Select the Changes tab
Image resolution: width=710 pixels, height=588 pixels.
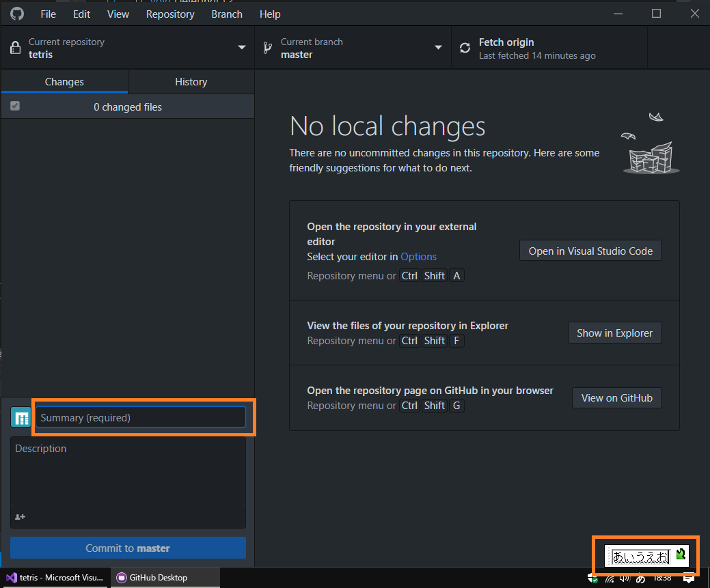coord(64,82)
